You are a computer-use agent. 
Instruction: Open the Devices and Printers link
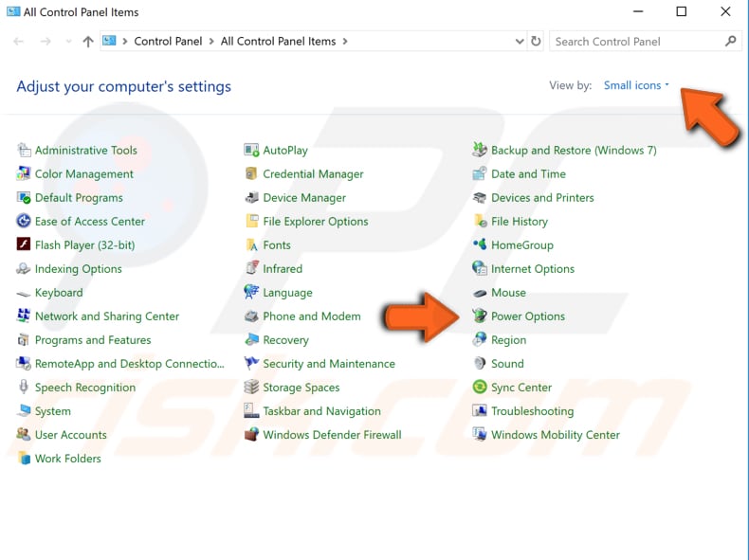pyautogui.click(x=542, y=198)
